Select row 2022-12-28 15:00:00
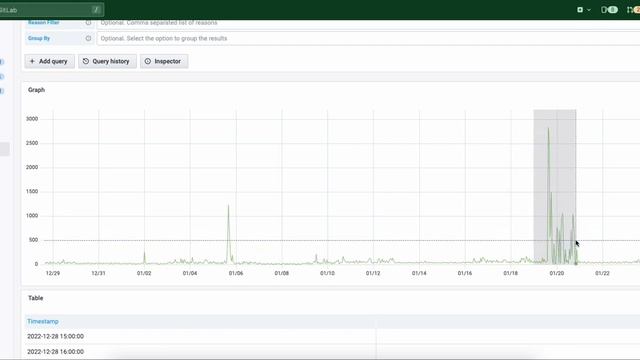The width and height of the screenshot is (640, 360). pos(332,336)
